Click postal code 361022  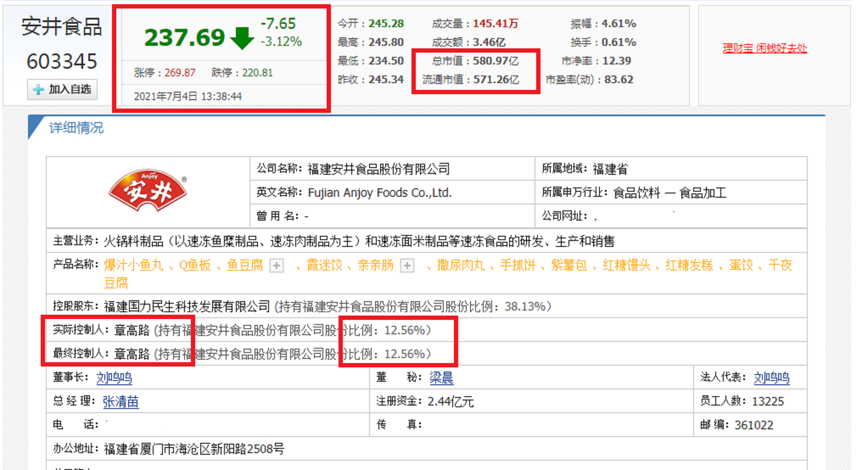(x=754, y=425)
